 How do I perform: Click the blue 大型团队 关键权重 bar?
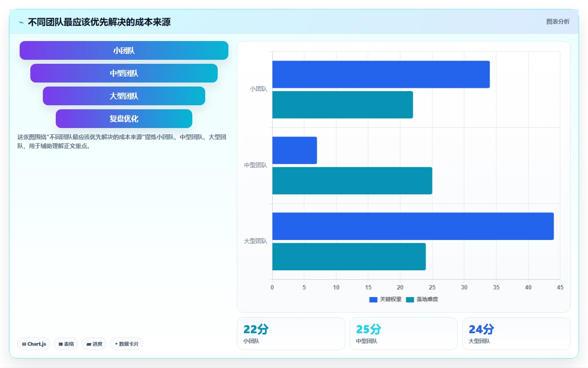413,226
